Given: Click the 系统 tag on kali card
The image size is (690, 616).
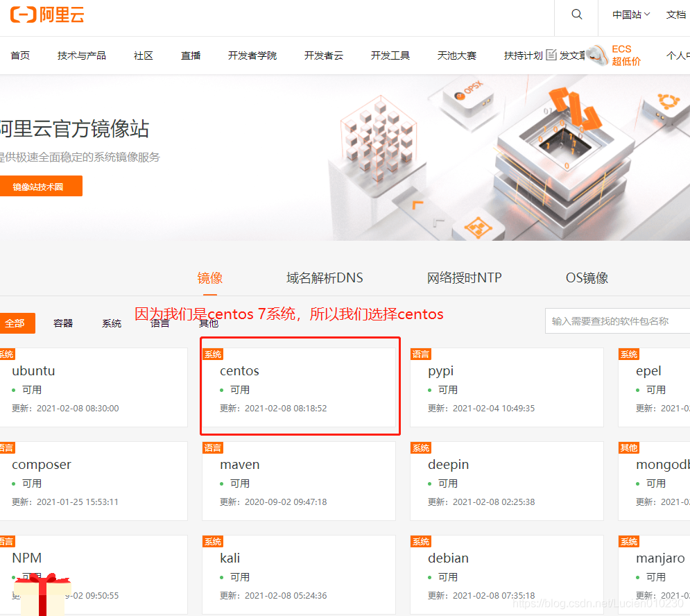Looking at the screenshot, I should tap(213, 542).
